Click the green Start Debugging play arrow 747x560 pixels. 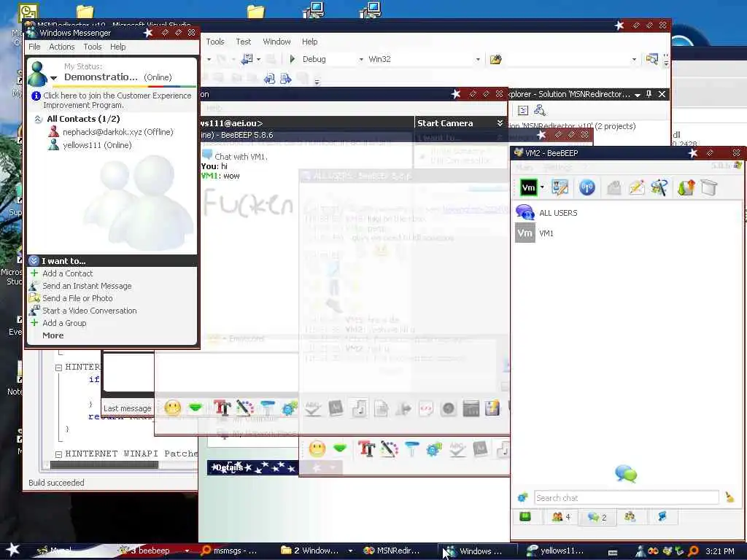[293, 59]
